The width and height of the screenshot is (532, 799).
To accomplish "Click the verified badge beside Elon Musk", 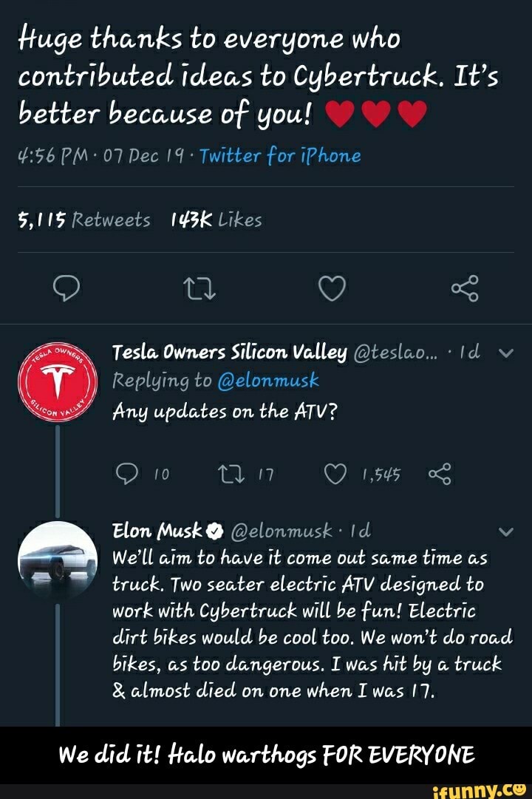I will 216,531.
